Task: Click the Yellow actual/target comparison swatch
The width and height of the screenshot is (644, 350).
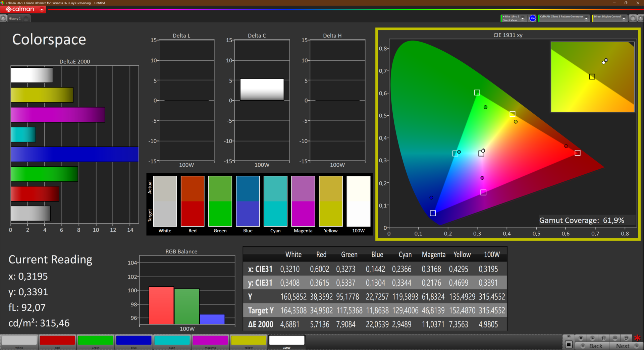Action: point(331,201)
